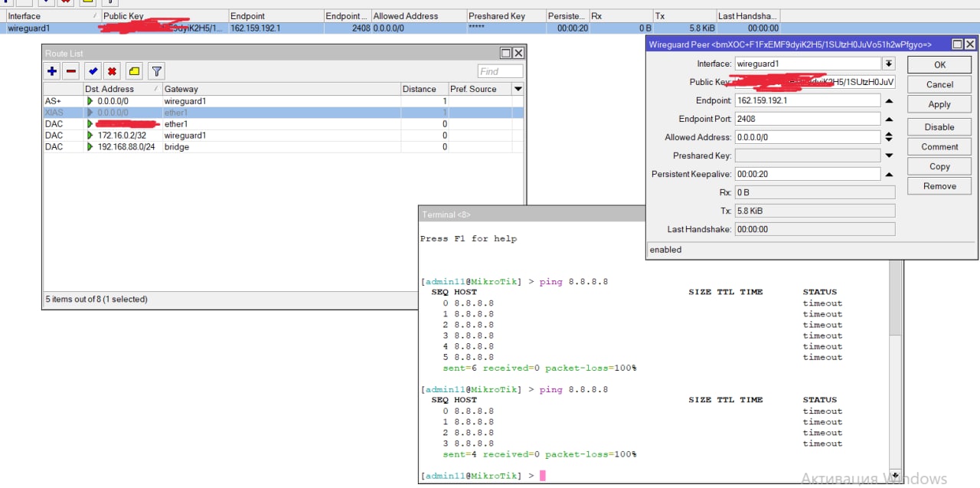Disable route using red X icon
The image size is (980, 488).
(x=113, y=71)
